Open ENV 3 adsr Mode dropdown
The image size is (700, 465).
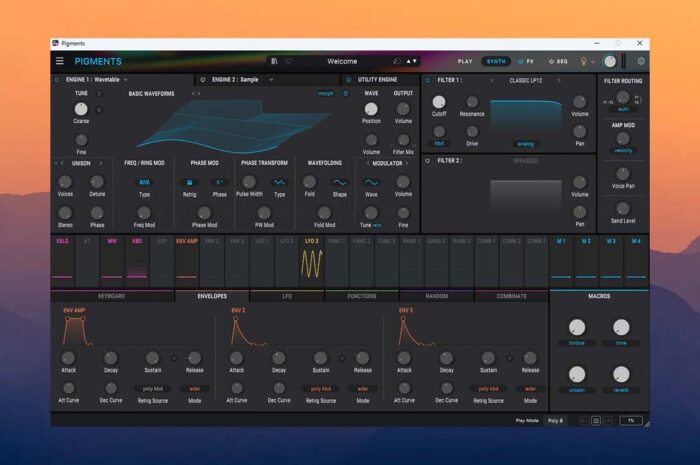click(x=530, y=389)
